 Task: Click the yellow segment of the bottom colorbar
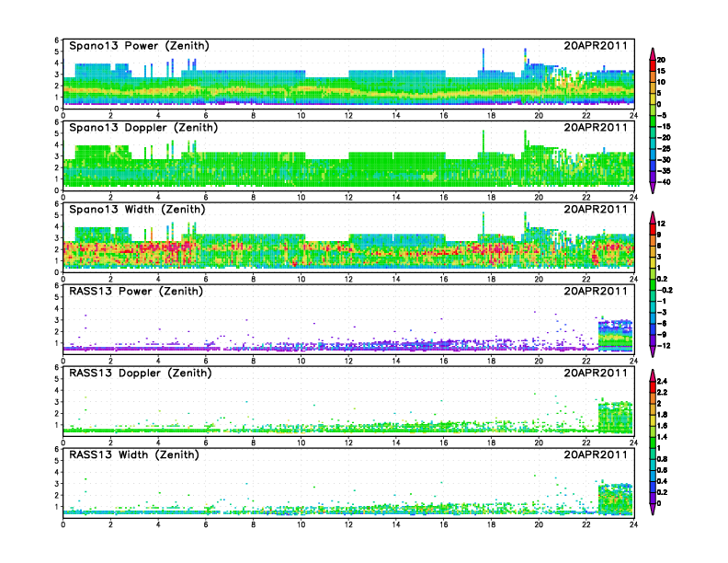pos(653,419)
